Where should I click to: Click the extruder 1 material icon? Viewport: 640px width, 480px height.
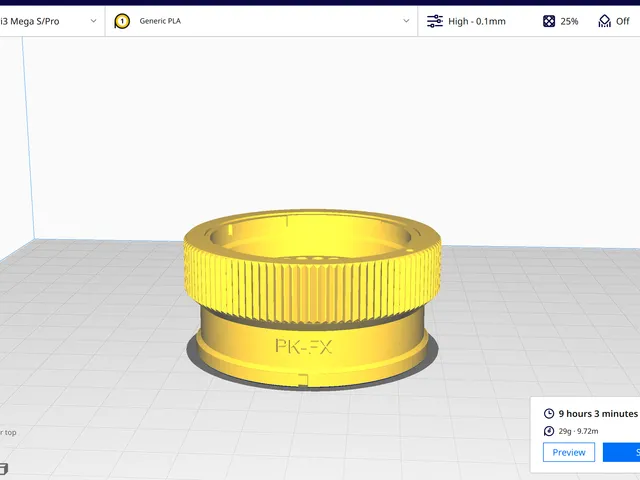coord(122,21)
